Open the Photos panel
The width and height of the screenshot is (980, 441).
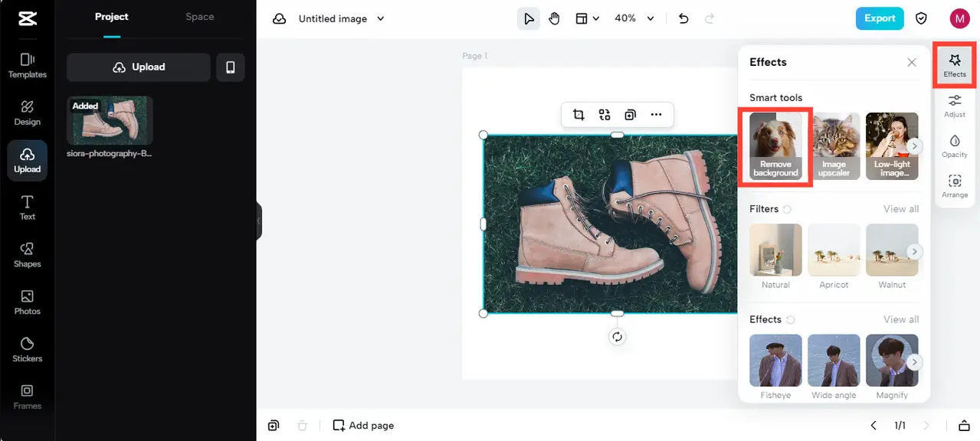(x=27, y=302)
